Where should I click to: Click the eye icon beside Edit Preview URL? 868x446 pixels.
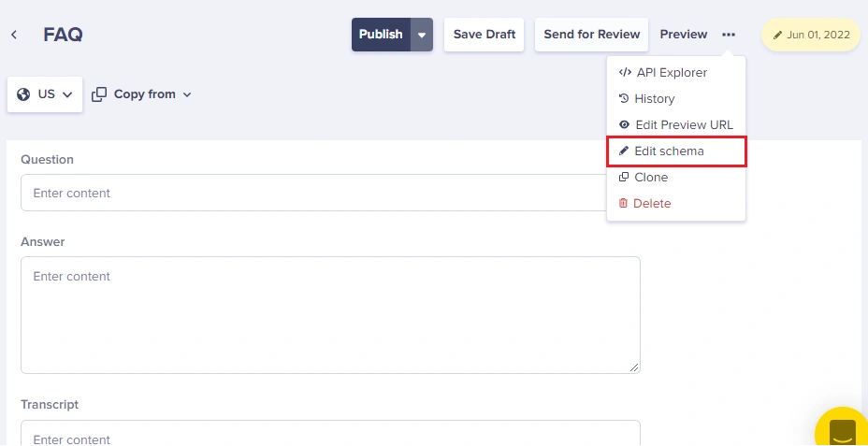[625, 124]
